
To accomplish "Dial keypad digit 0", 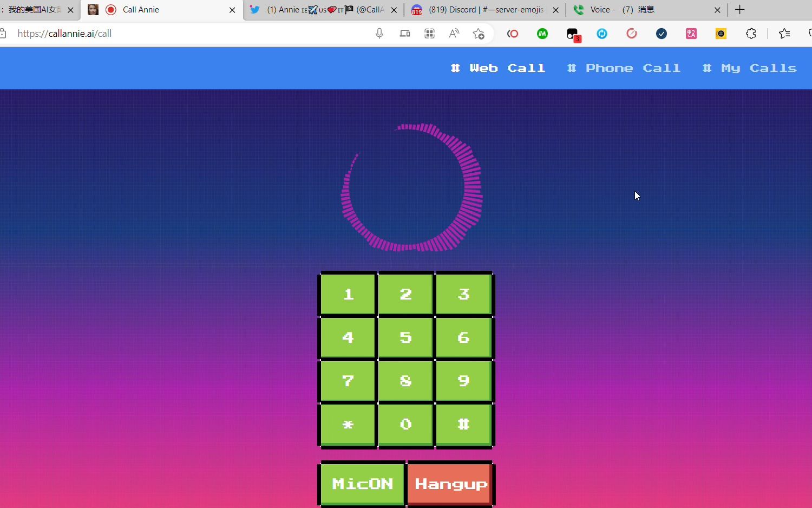I will 406,424.
